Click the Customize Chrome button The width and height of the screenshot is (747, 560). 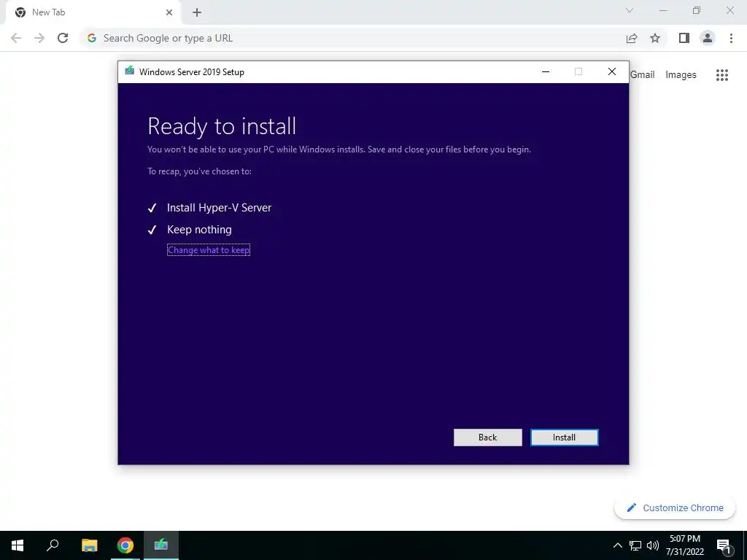point(675,507)
